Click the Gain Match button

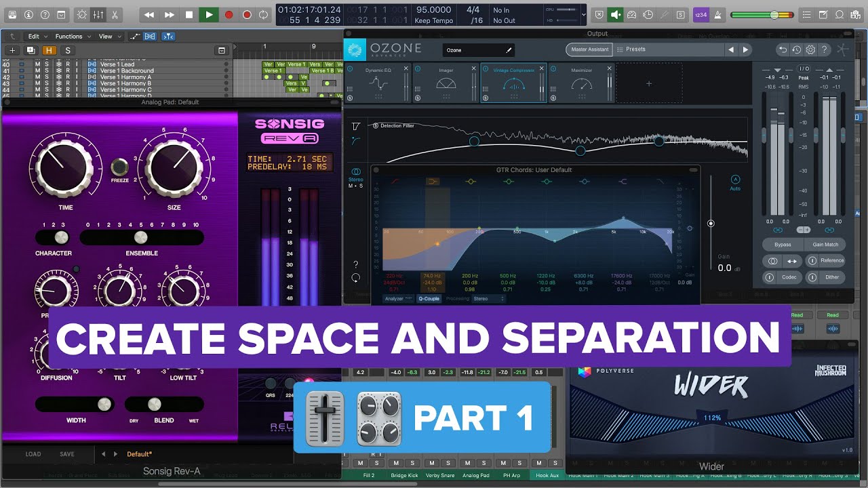pyautogui.click(x=825, y=244)
